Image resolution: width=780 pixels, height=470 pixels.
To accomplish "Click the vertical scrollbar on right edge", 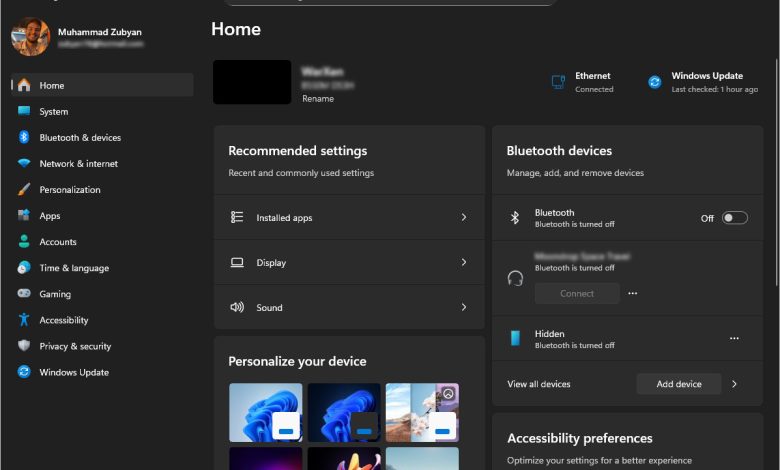I will point(777,172).
